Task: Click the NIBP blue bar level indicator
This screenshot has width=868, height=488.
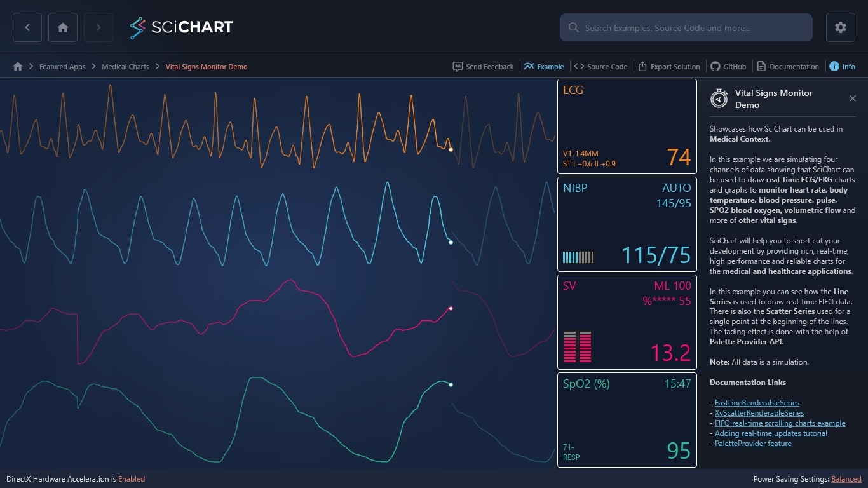Action: (578, 257)
